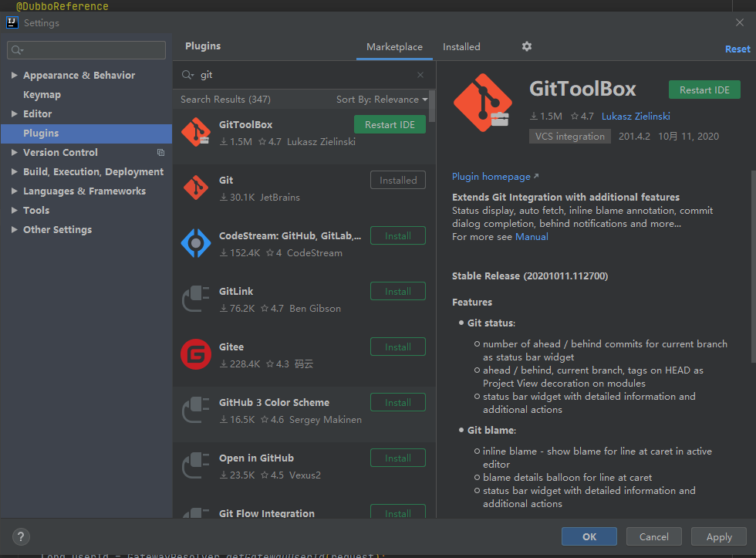Click the Reset link

(x=737, y=49)
